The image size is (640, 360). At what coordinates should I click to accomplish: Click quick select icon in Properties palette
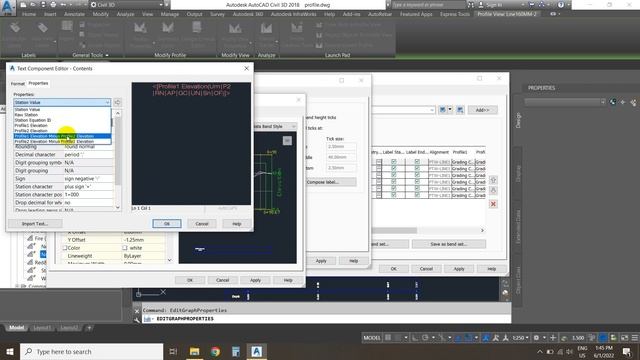[x=633, y=102]
